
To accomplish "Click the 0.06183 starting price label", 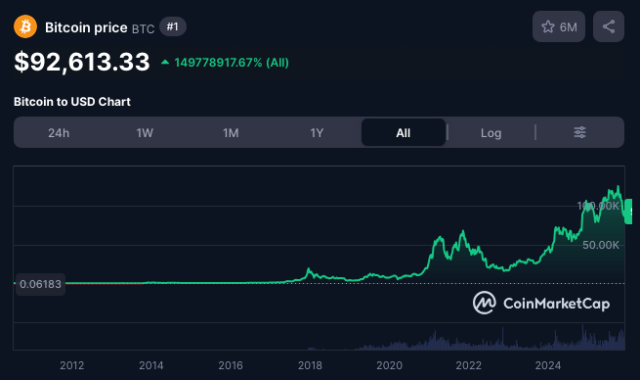I will click(x=40, y=284).
